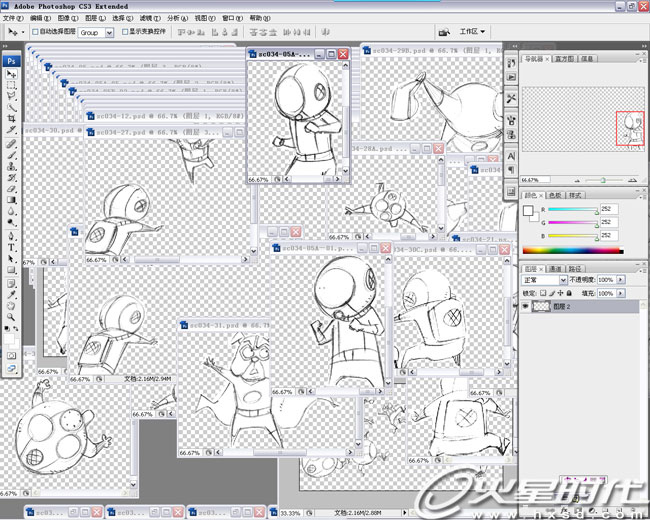Image resolution: width=650 pixels, height=520 pixels.
Task: Open the 编辑 (Edit) menu
Action: click(40, 18)
